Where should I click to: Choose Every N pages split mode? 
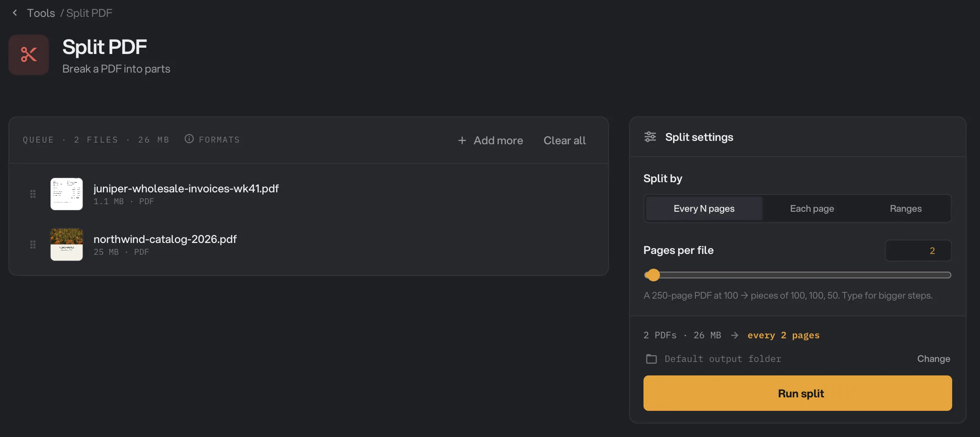(704, 208)
